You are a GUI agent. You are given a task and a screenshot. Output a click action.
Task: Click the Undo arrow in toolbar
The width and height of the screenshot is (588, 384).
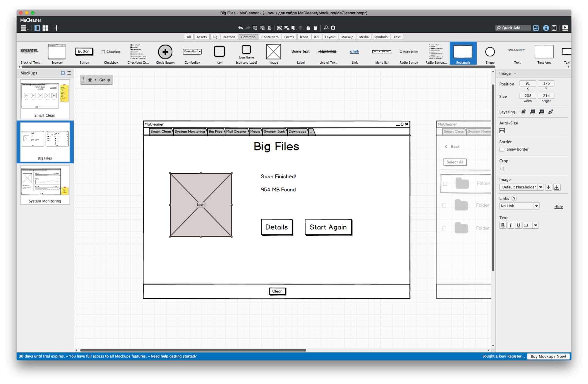[x=241, y=28]
